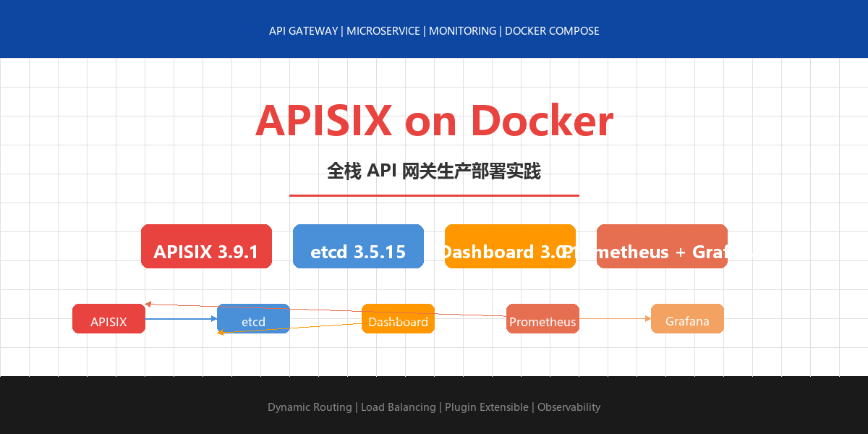Click the arrow linking Dashboard to etcd
This screenshot has width=868, height=434.
[325, 327]
